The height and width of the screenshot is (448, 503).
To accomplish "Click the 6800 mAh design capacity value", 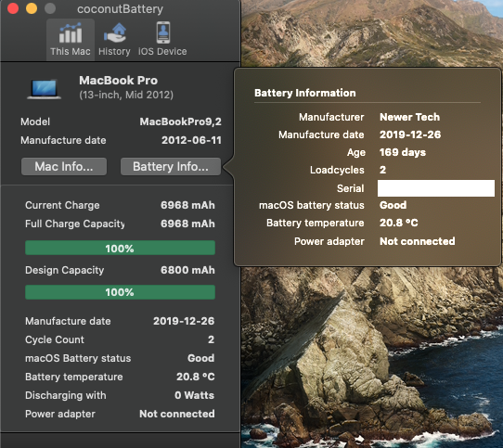I will pos(187,270).
